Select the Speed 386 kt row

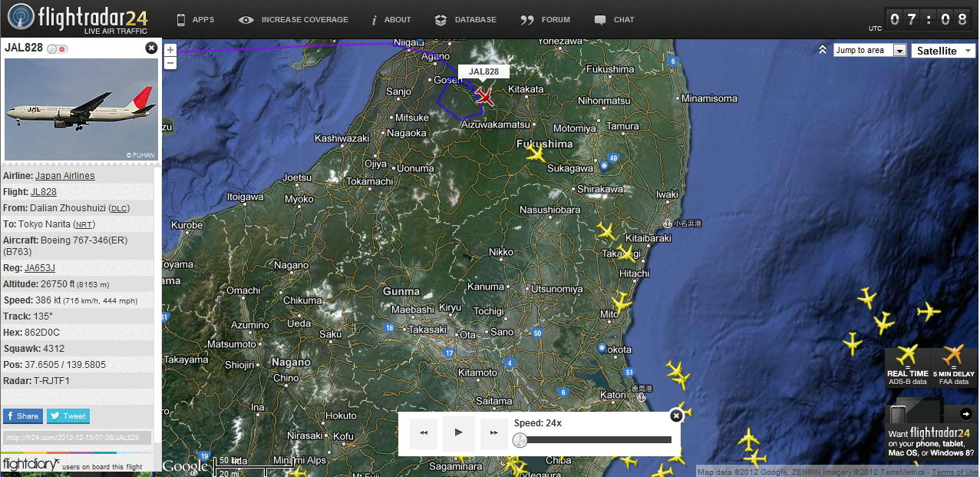pyautogui.click(x=78, y=300)
